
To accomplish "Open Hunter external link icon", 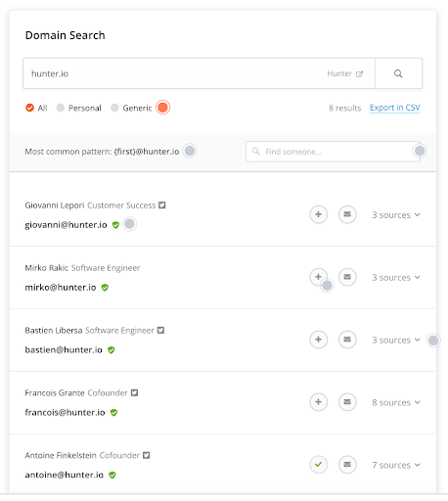I will coord(359,74).
